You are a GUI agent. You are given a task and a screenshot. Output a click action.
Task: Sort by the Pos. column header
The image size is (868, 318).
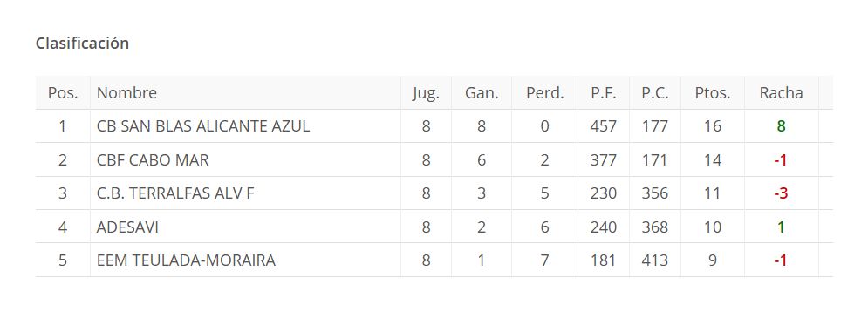[x=63, y=93]
